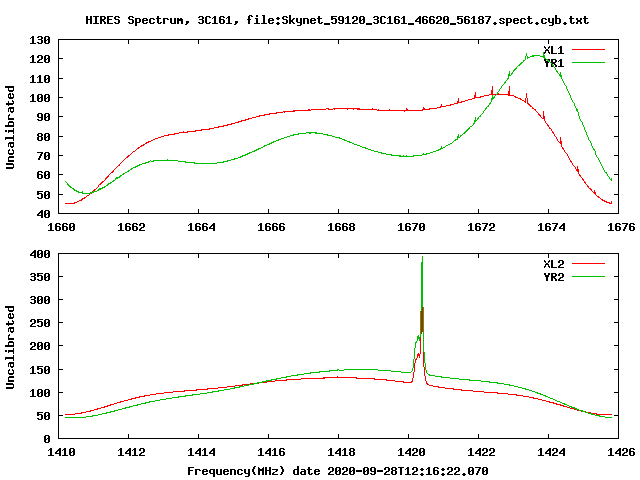Click the 130 y-axis tick label
Screen dimensions: 640x480
(x=40, y=40)
